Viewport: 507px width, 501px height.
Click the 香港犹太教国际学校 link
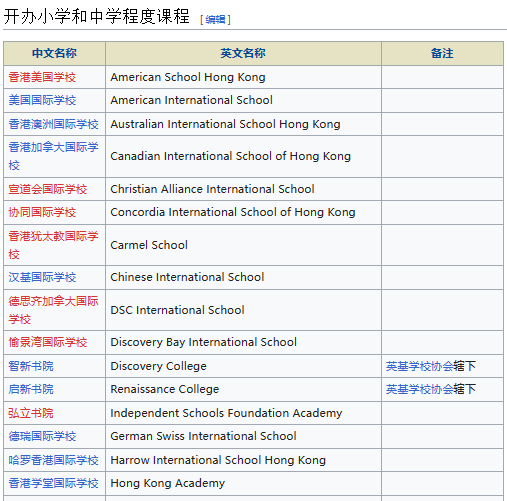pos(53,245)
